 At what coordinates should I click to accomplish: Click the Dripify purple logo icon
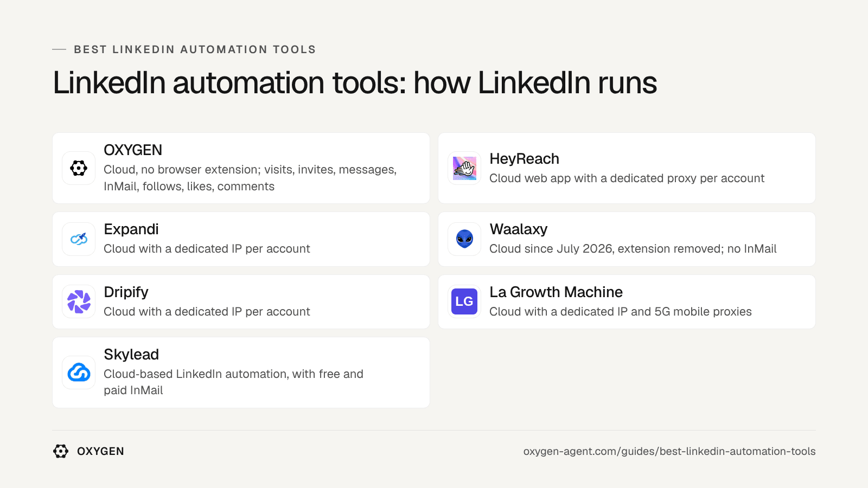click(x=79, y=301)
